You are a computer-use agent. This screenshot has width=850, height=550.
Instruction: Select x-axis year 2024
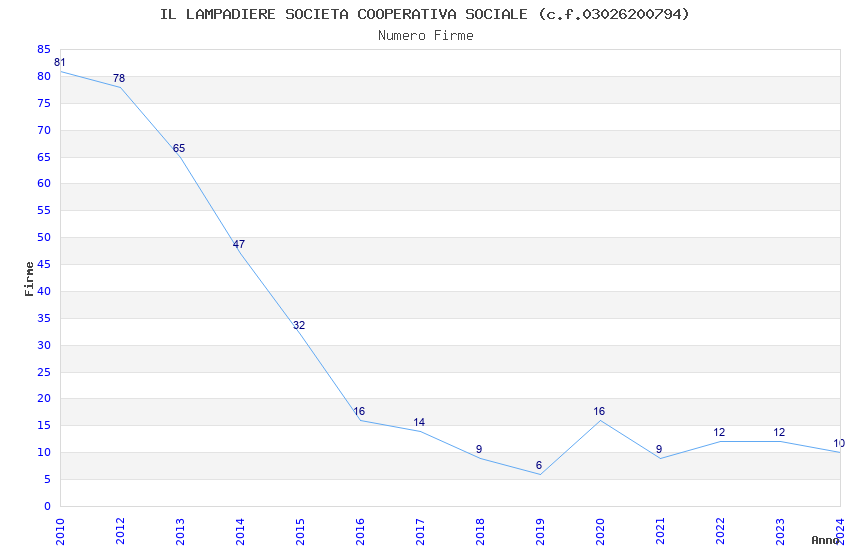[x=840, y=531]
